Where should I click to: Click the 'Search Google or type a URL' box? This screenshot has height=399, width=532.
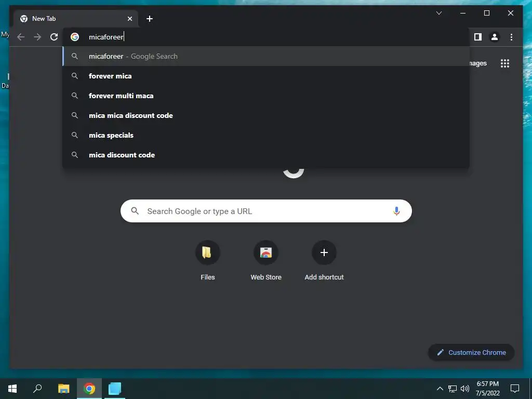pyautogui.click(x=266, y=211)
